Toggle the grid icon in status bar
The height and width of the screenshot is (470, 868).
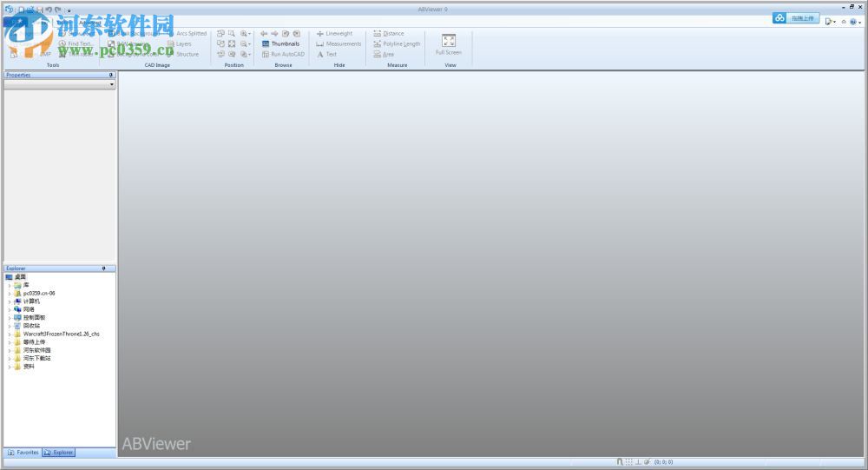coord(628,461)
